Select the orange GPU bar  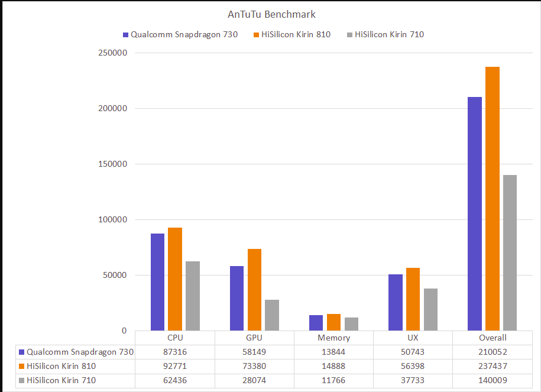point(255,290)
